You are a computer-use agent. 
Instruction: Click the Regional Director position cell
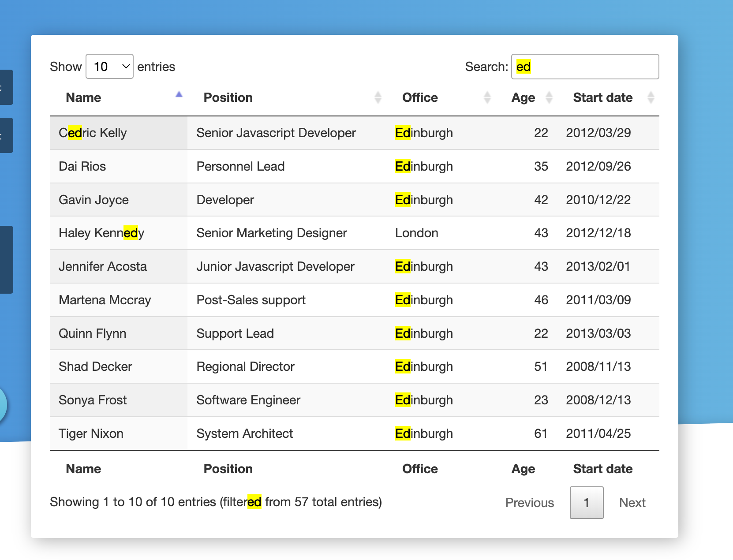[x=287, y=366]
